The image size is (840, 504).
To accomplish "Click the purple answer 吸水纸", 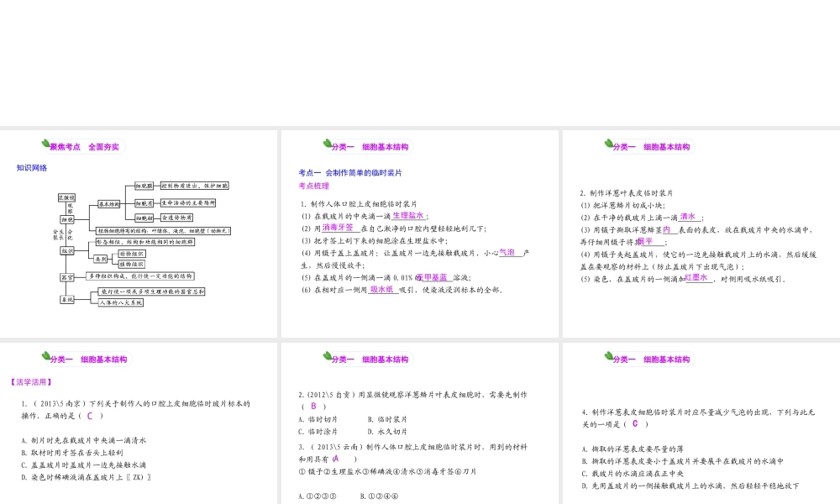I will (x=382, y=289).
